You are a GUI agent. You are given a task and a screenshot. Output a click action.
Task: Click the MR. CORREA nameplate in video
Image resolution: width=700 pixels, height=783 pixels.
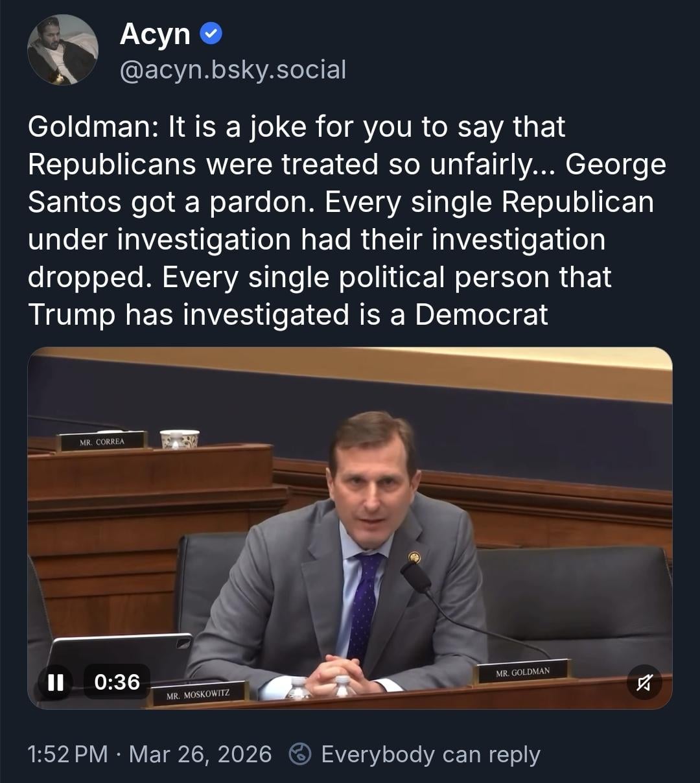tap(102, 442)
